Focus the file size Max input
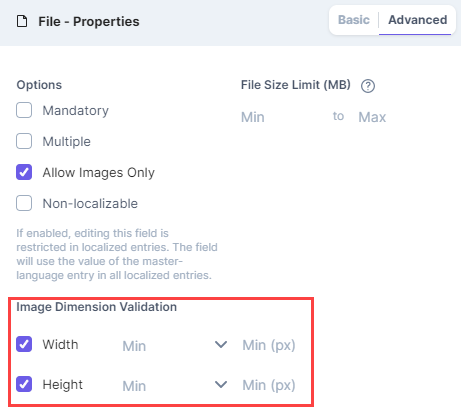 pos(400,117)
